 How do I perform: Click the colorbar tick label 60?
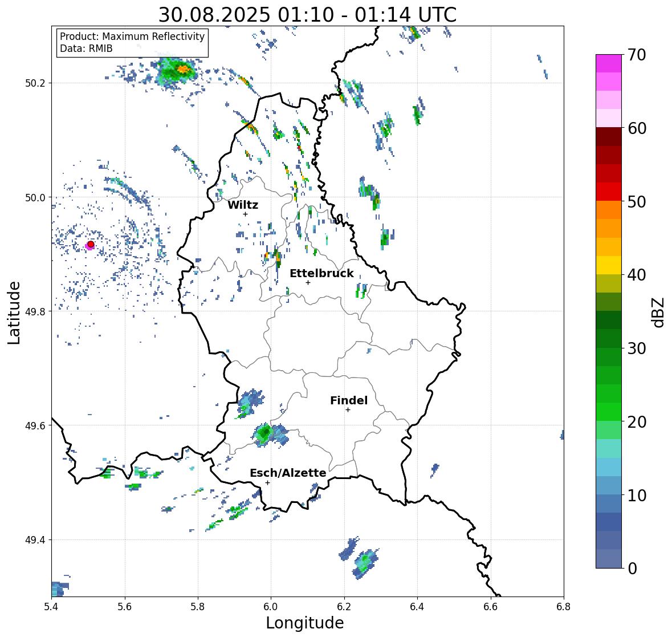[x=637, y=128]
